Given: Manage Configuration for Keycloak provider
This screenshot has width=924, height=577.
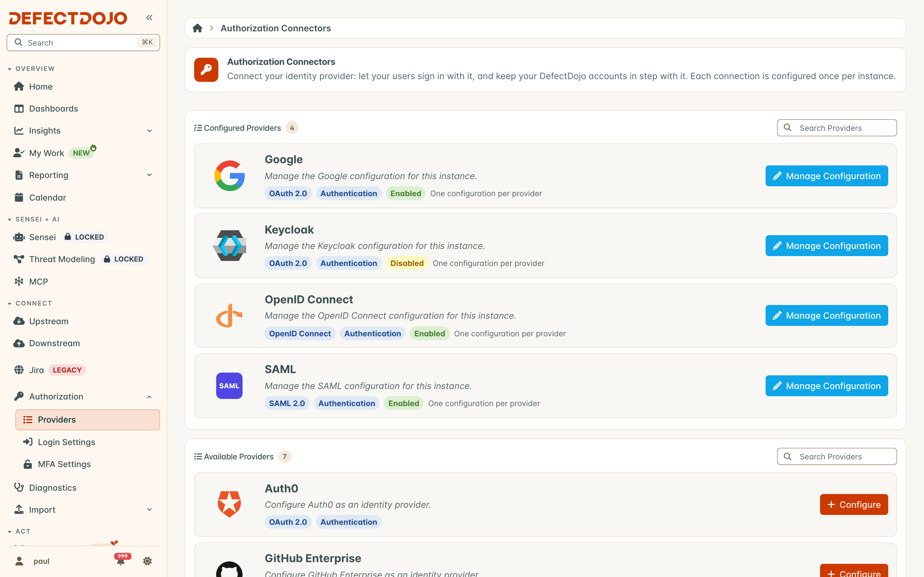Looking at the screenshot, I should click(x=827, y=246).
